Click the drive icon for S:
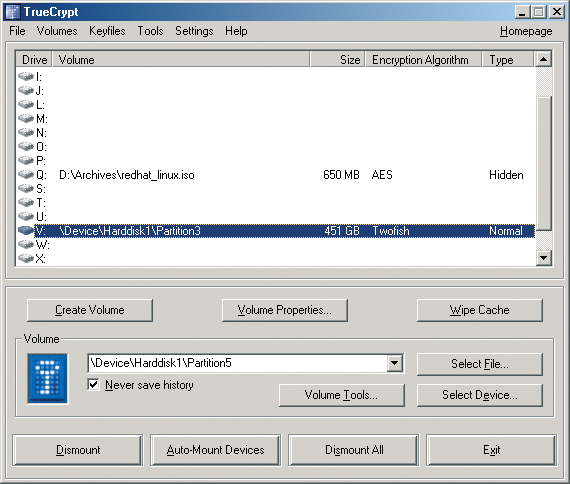 [26, 188]
